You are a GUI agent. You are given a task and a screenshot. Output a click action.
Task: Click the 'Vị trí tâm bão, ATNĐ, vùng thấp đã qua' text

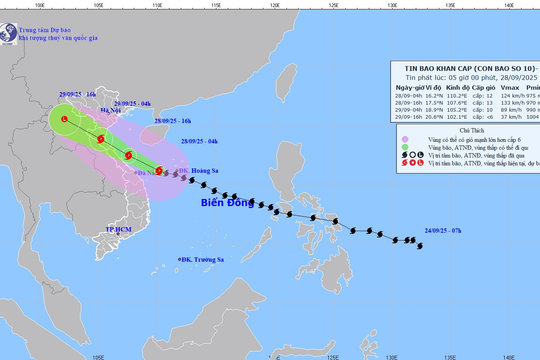click(476, 156)
